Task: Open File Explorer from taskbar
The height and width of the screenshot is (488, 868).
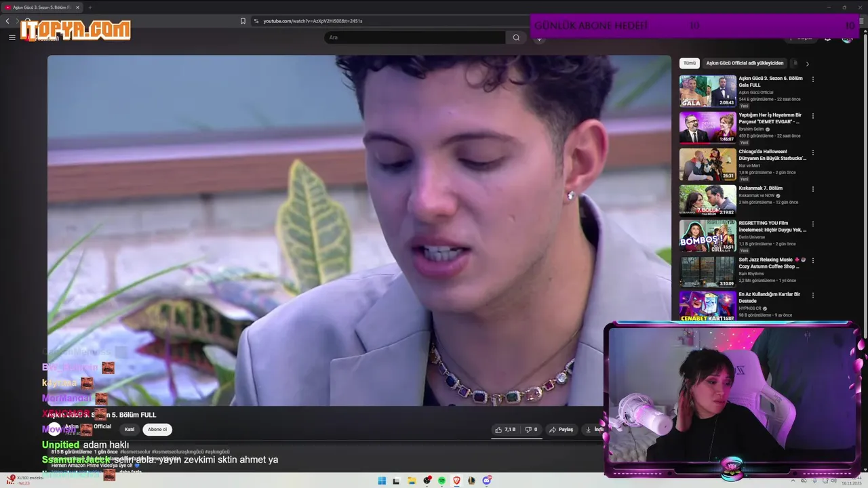Action: tap(412, 481)
